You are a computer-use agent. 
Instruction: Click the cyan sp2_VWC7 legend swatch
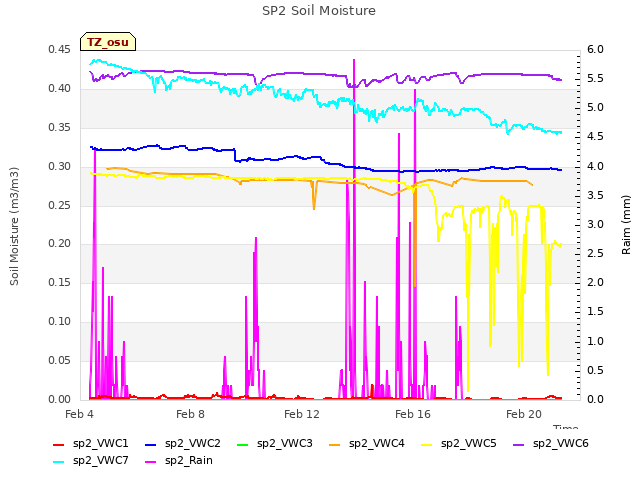pos(59,462)
